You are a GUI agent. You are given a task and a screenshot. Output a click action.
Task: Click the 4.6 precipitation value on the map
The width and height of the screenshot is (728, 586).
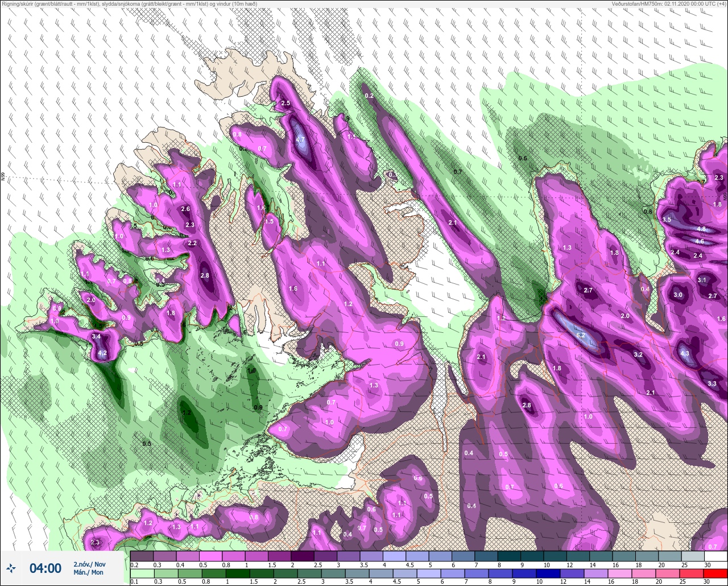point(700,241)
